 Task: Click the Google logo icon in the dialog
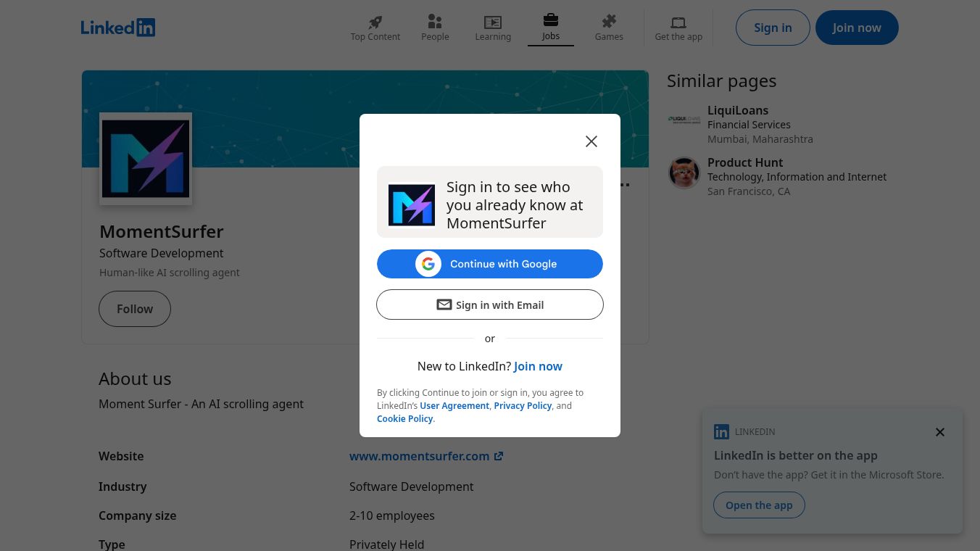pos(428,264)
